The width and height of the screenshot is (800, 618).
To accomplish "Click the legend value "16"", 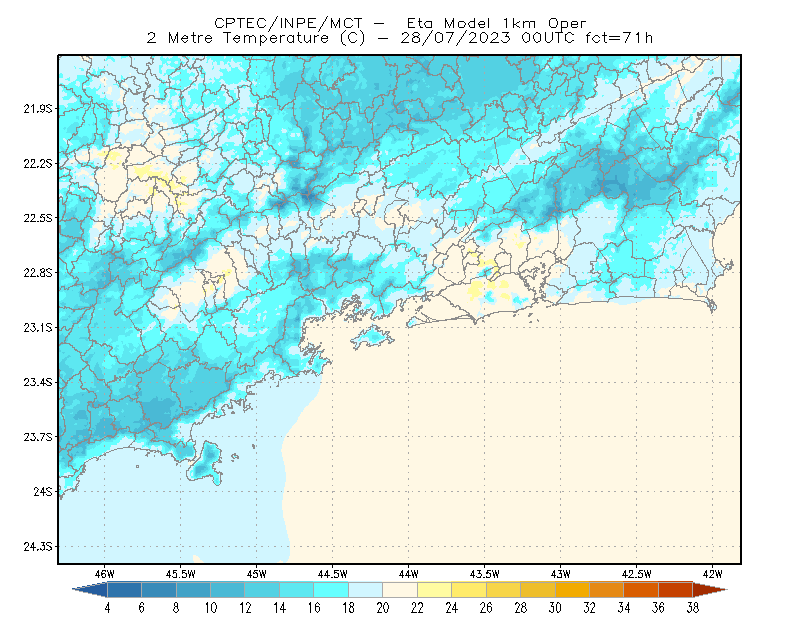I will pos(314,608).
